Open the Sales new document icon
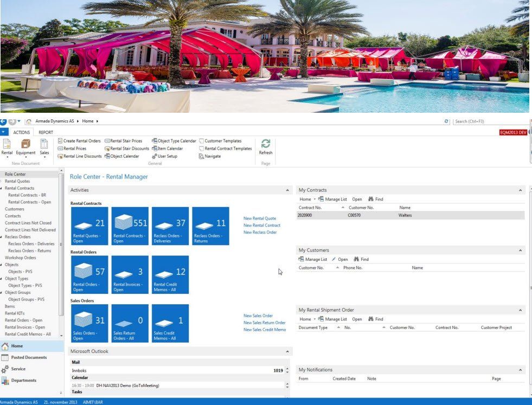This screenshot has height=405, width=532. 44,144
